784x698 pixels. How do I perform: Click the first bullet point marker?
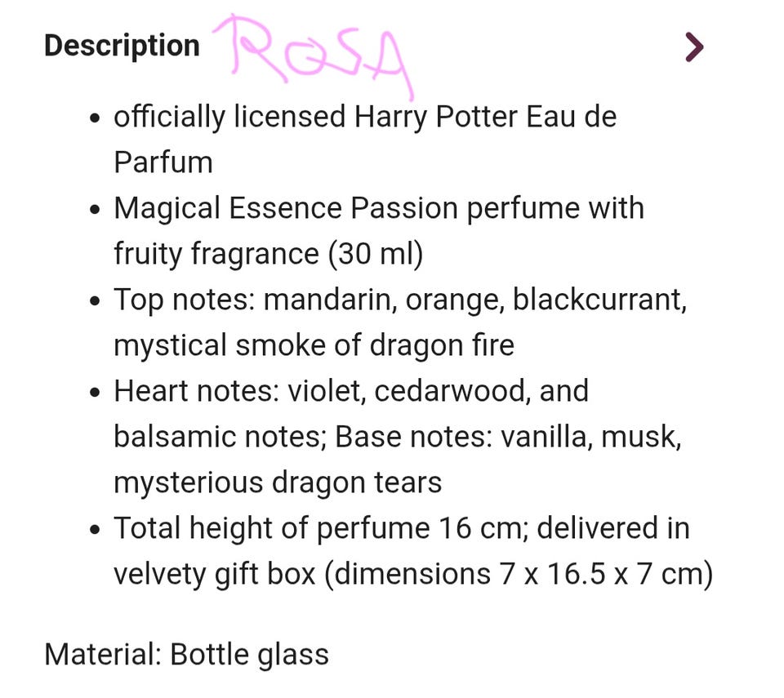95,119
